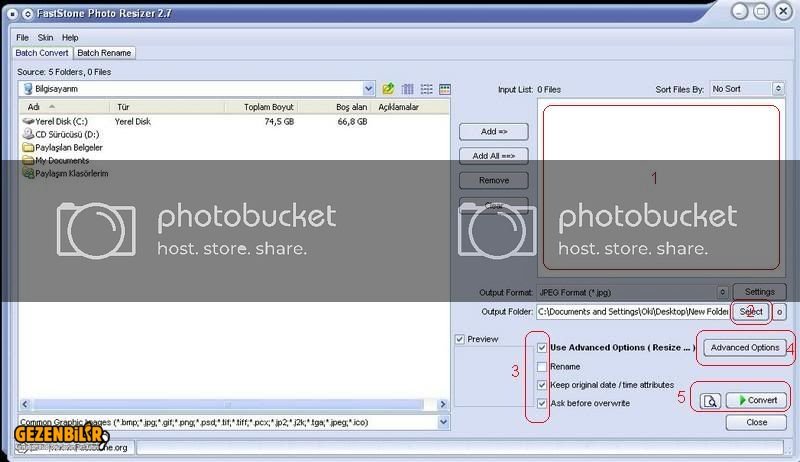The image size is (800, 462).
Task: Switch file browser to thumbnails view icon
Action: (x=445, y=89)
